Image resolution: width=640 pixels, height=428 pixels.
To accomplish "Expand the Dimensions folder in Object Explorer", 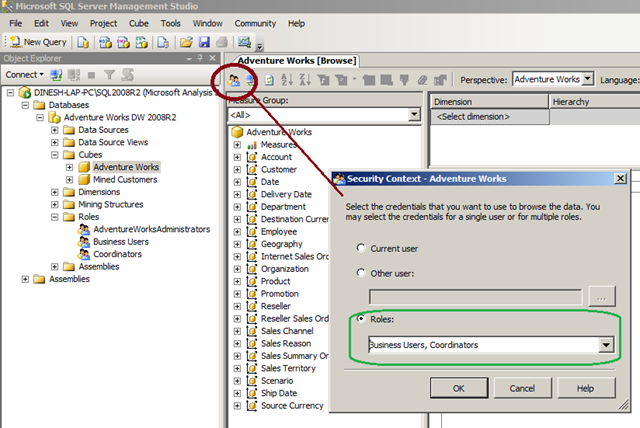I will point(55,192).
